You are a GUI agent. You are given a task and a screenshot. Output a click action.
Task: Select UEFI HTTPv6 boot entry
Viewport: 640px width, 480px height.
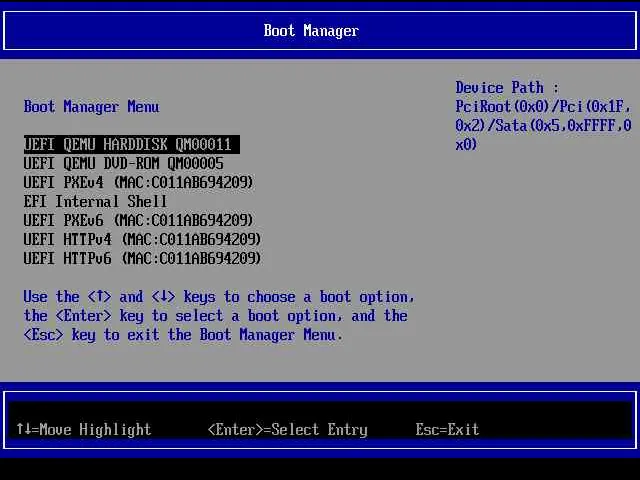[x=142, y=258]
